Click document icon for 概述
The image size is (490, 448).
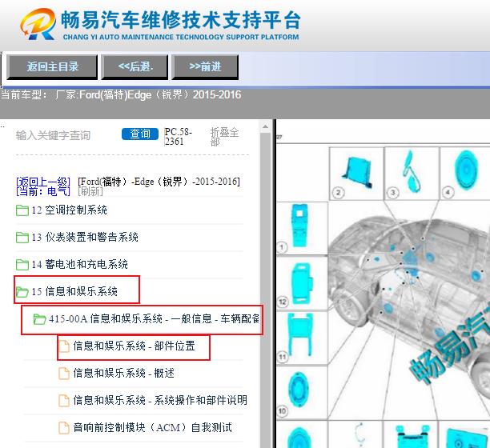[x=64, y=374]
